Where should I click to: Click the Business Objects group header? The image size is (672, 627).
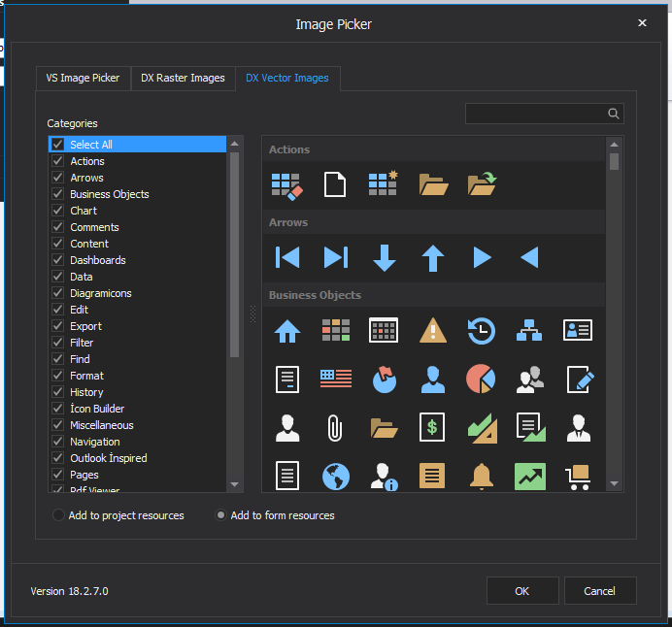434,295
